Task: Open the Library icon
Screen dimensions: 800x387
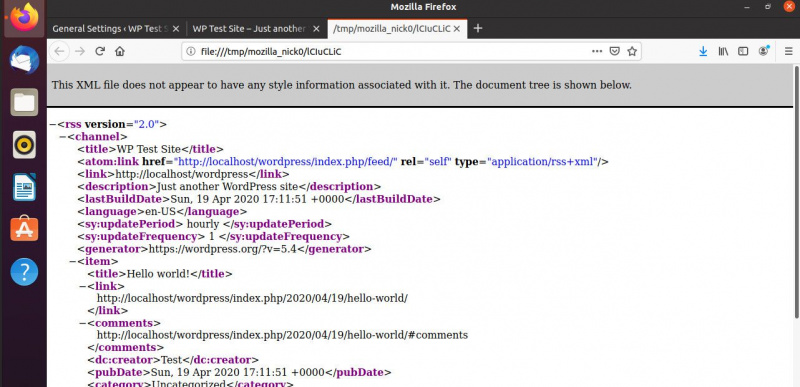Action: [x=723, y=51]
